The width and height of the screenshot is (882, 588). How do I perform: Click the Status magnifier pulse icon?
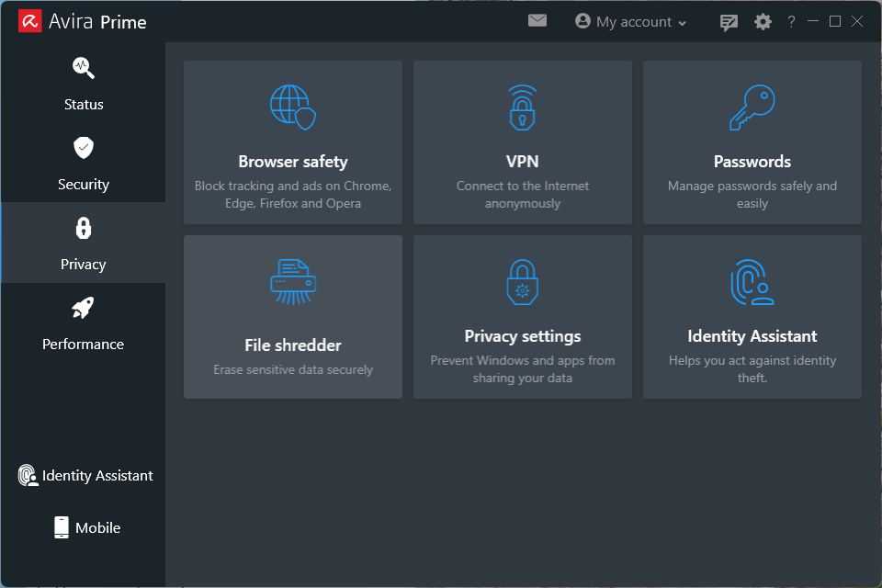point(84,67)
